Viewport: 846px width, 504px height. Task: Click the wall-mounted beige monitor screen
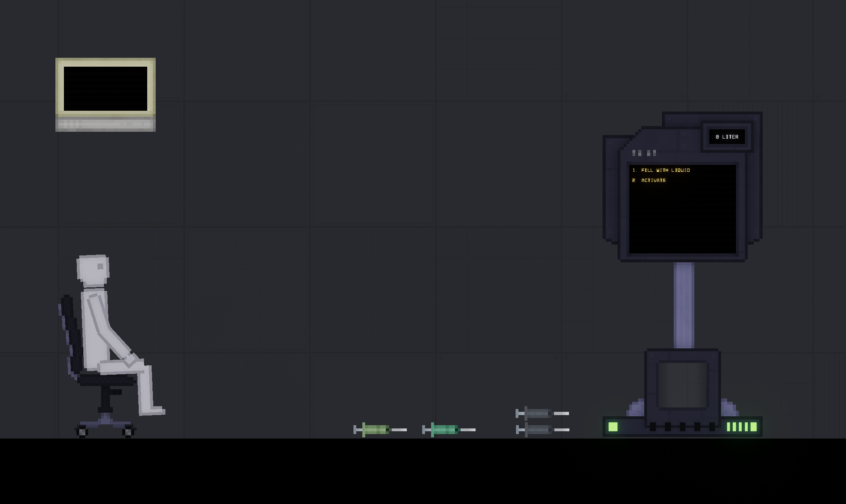point(106,89)
